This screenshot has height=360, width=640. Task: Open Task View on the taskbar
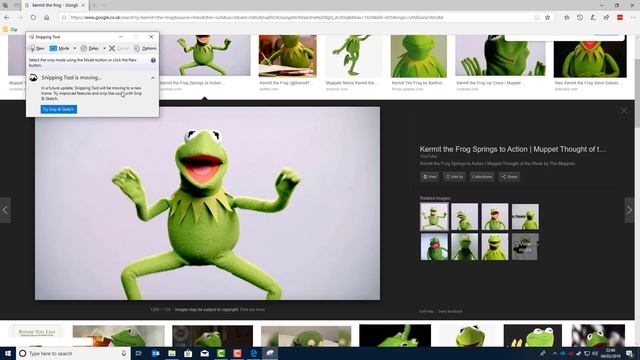tap(139, 353)
